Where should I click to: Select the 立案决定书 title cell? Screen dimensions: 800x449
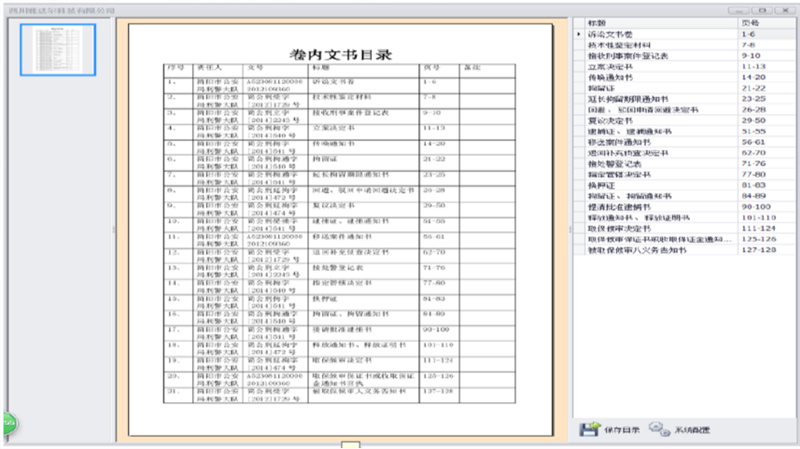661,66
